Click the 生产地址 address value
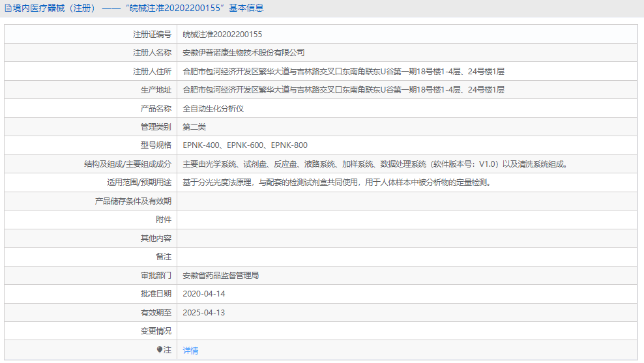 344,90
